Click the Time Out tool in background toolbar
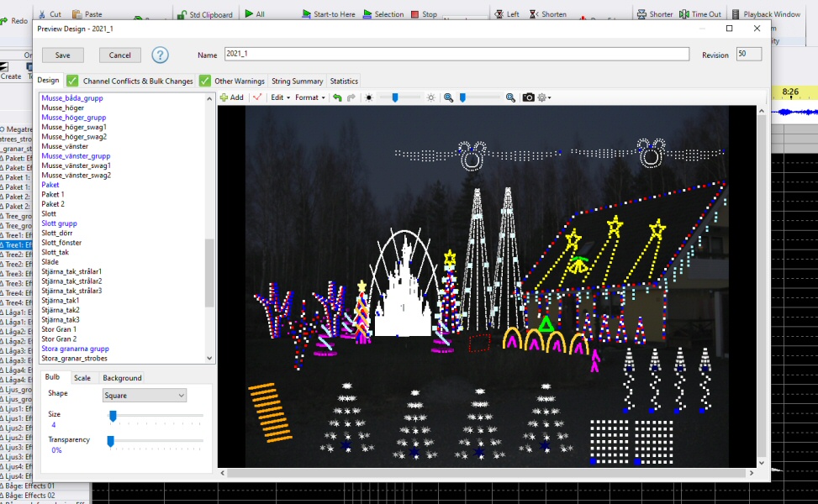 700,14
